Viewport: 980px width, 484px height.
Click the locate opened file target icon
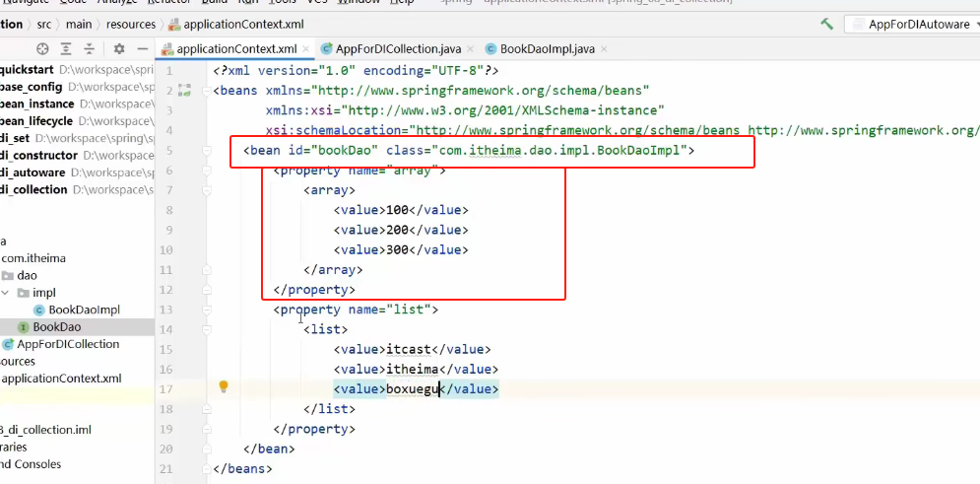point(42,48)
